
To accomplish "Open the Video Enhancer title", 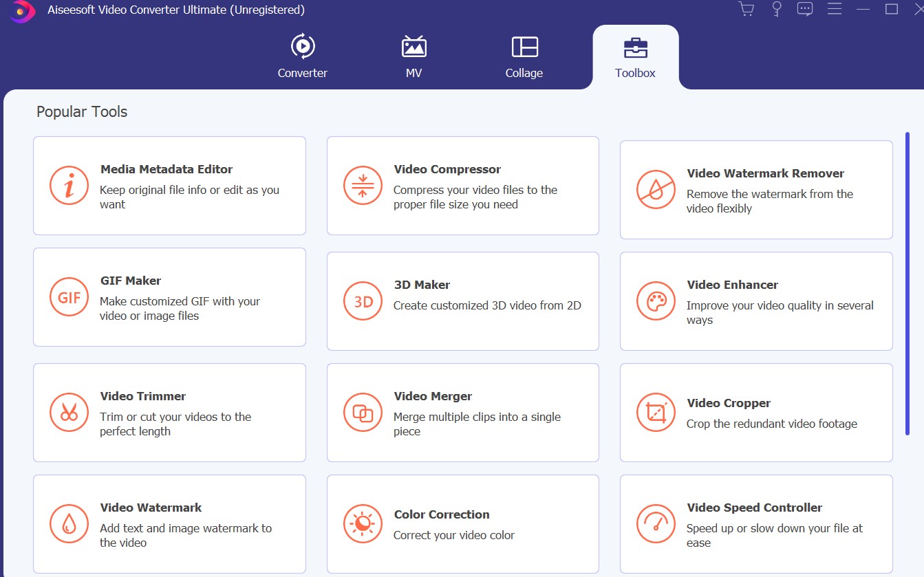I will pos(732,285).
